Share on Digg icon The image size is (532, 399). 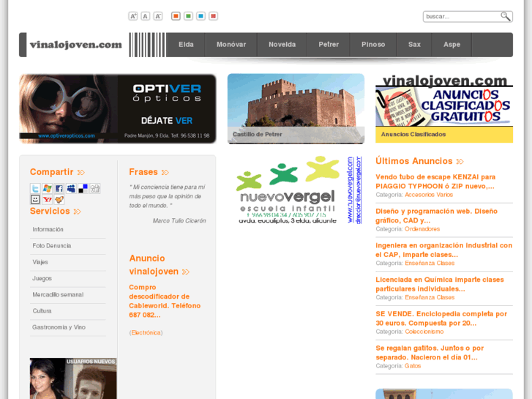click(x=95, y=188)
